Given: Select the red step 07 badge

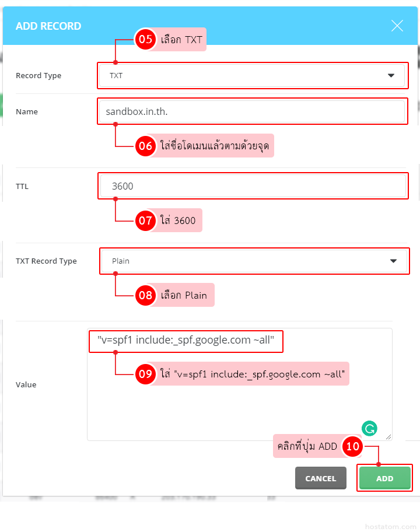Looking at the screenshot, I should tap(145, 220).
